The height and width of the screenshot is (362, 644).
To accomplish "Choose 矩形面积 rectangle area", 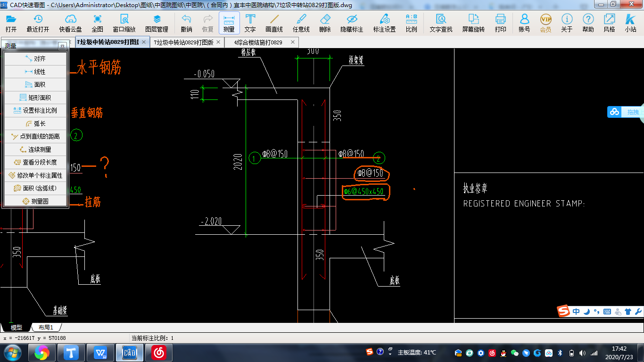I will pyautogui.click(x=35, y=98).
